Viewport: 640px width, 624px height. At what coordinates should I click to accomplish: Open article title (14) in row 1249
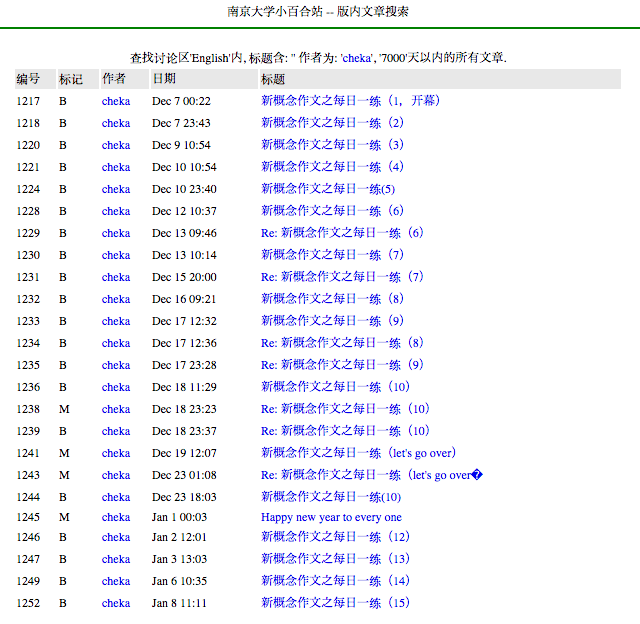pos(335,581)
